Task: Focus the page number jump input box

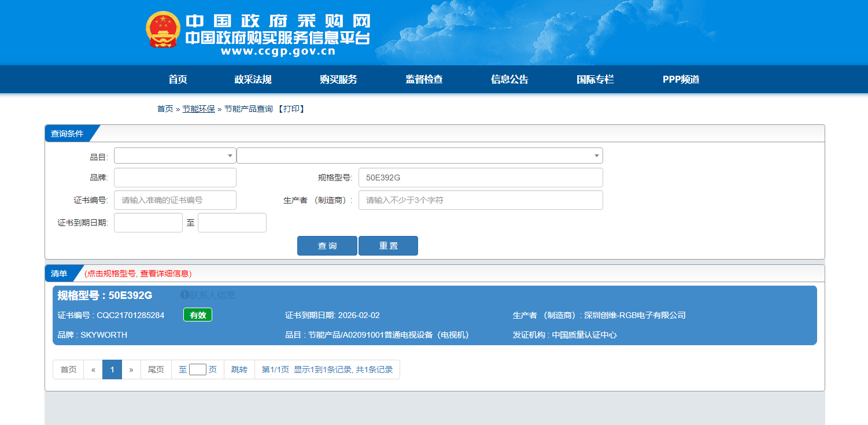Action: [198, 369]
